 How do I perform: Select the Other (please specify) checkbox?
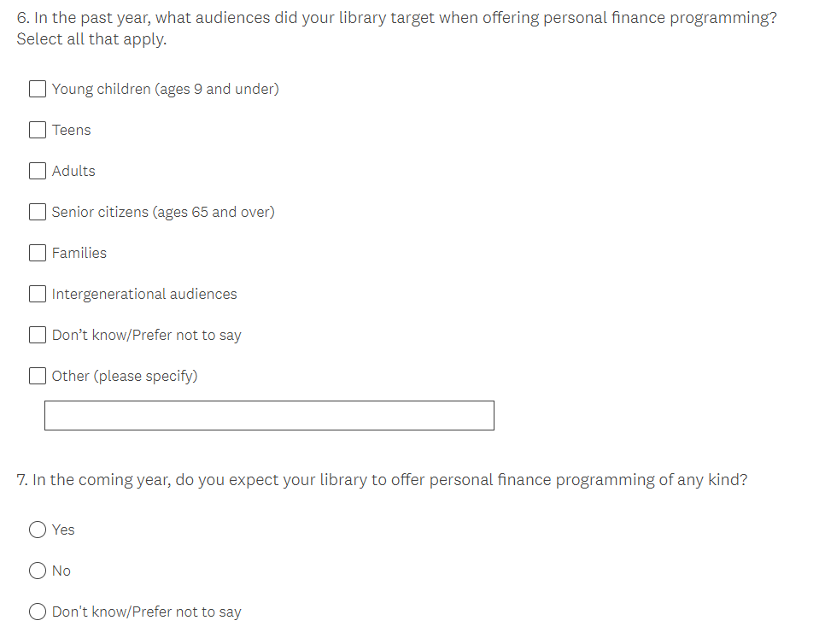tap(38, 376)
